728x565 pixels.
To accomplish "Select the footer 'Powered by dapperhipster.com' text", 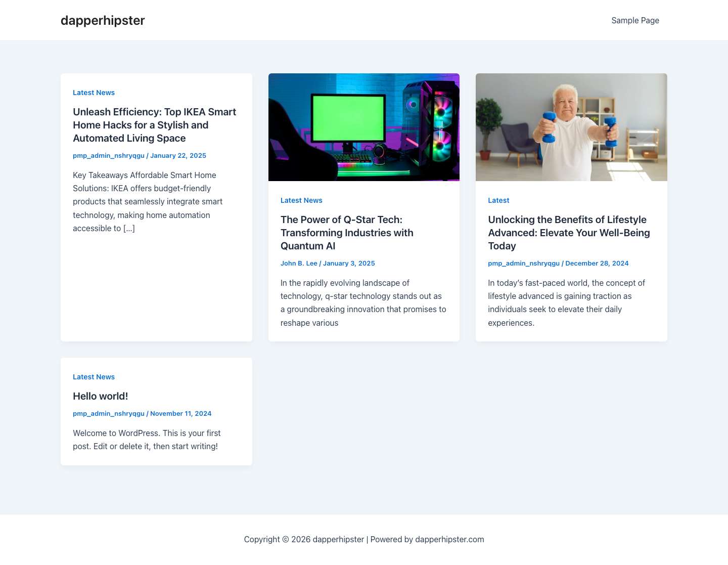I will [427, 539].
